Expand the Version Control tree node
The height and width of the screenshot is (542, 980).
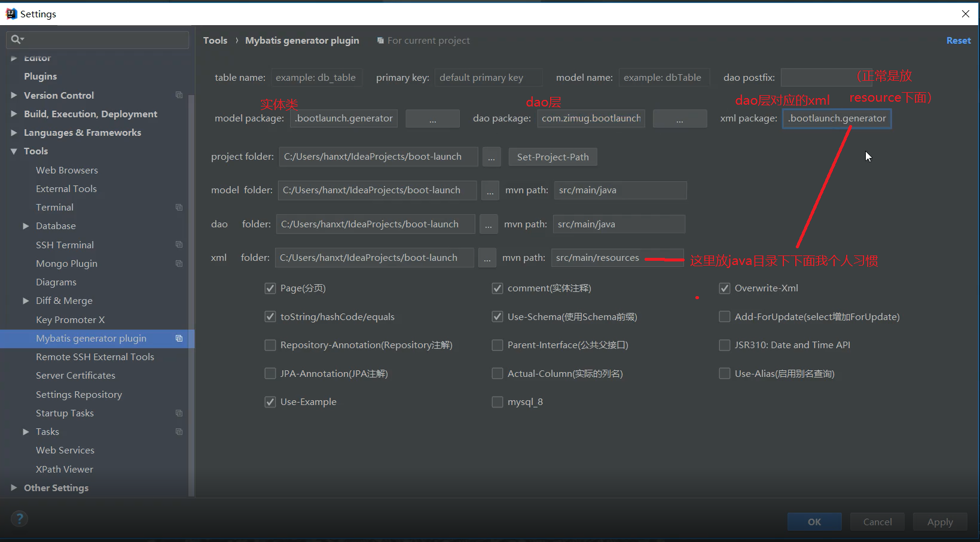[14, 95]
